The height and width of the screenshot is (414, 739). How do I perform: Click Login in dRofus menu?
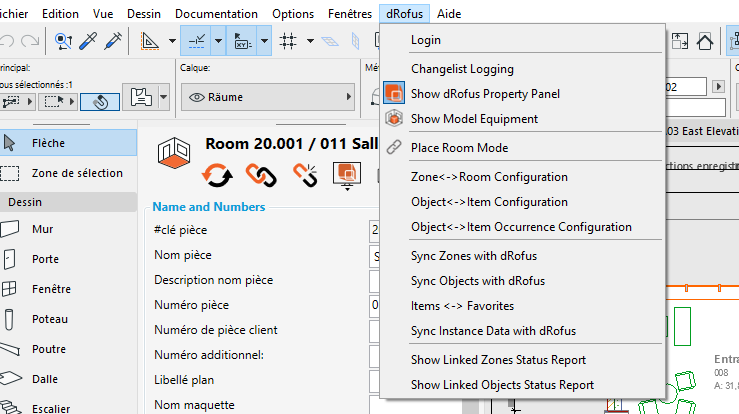point(426,40)
